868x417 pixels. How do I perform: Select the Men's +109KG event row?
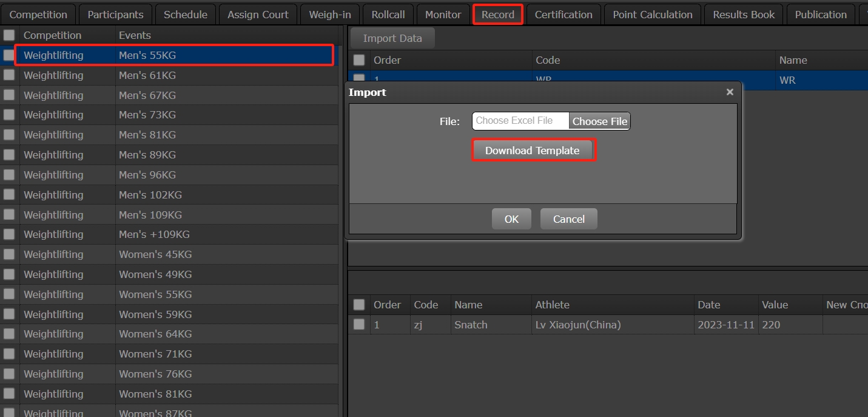(154, 234)
